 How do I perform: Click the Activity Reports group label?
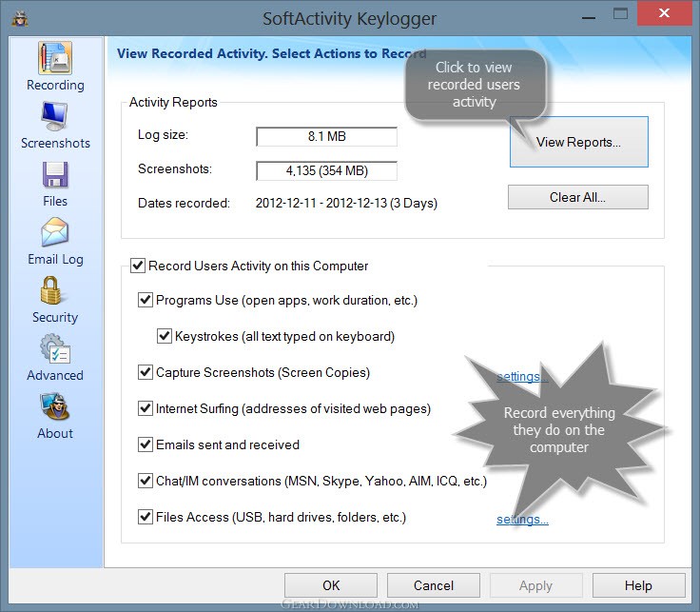[x=173, y=102]
